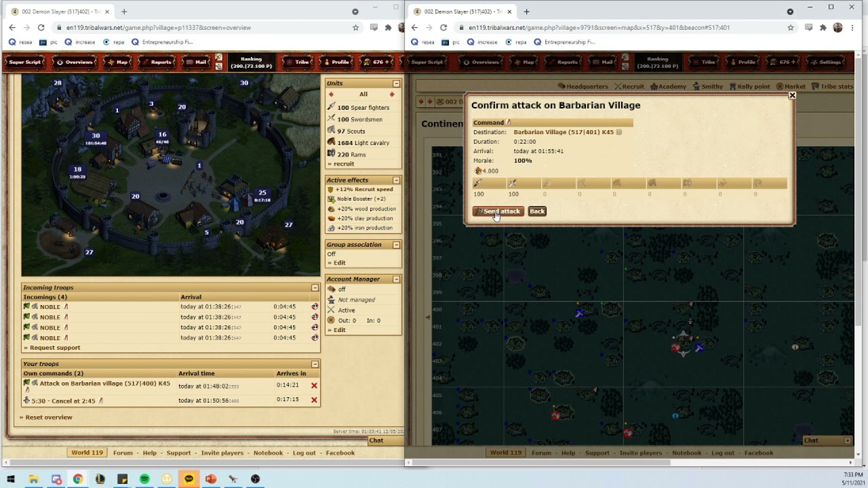Bookmark the left browser page with star icon
Viewport: 868px width, 488px height.
(355, 28)
